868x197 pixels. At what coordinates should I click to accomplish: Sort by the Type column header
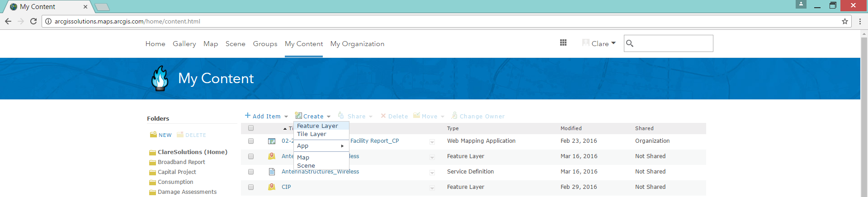(453, 128)
